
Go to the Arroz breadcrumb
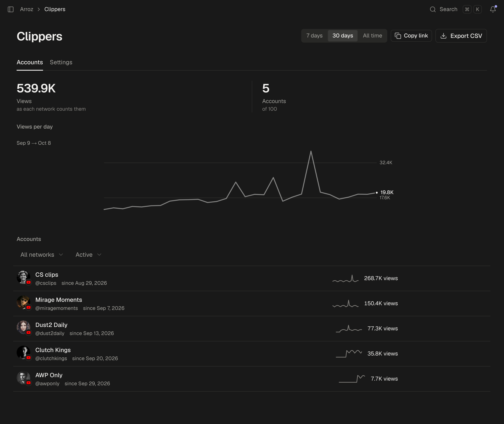click(x=26, y=9)
